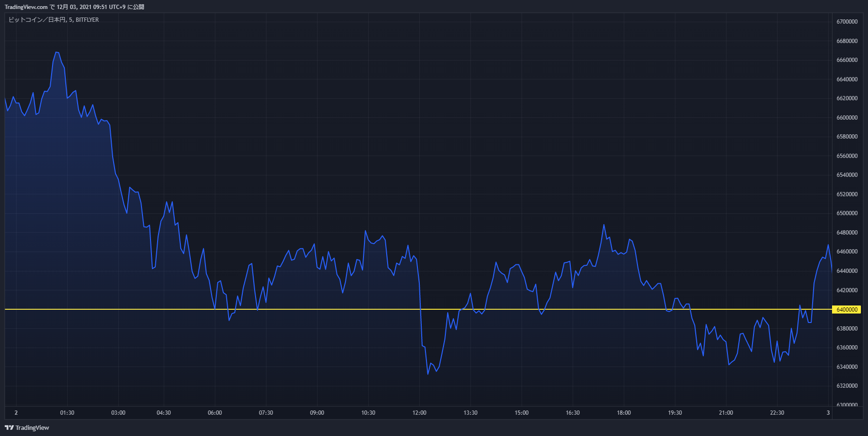Click the 6380000 price axis label
The width and height of the screenshot is (868, 436).
coord(847,329)
